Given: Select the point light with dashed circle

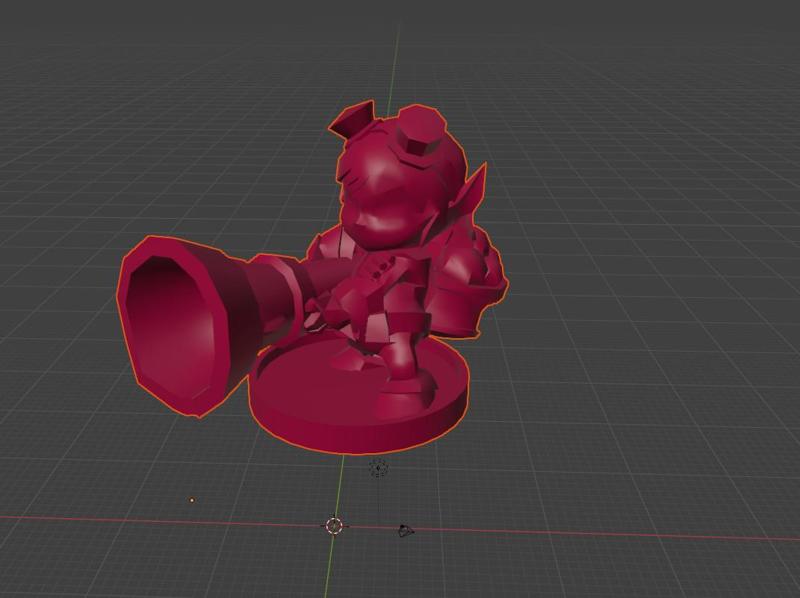Looking at the screenshot, I should pyautogui.click(x=378, y=468).
